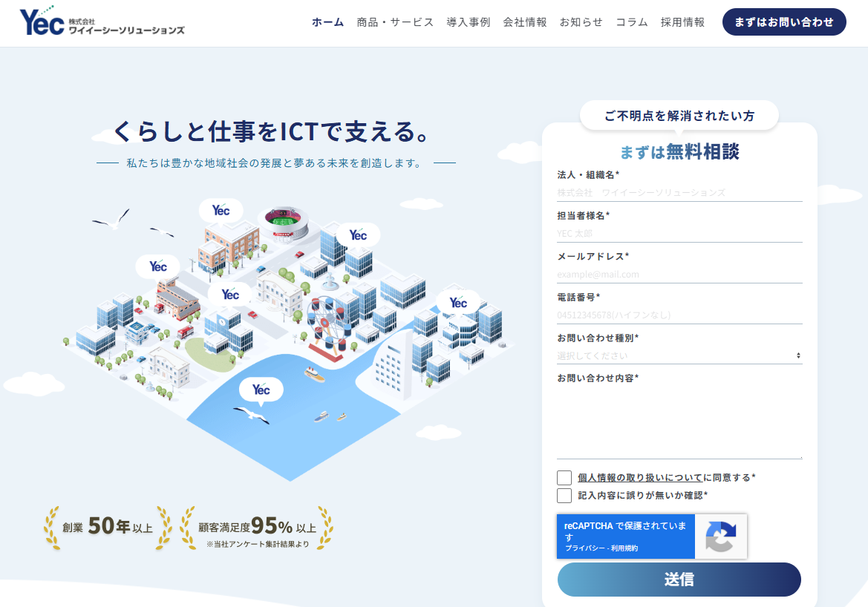Click the くらしと仕事をICTで支える。 headline

pyautogui.click(x=273, y=131)
